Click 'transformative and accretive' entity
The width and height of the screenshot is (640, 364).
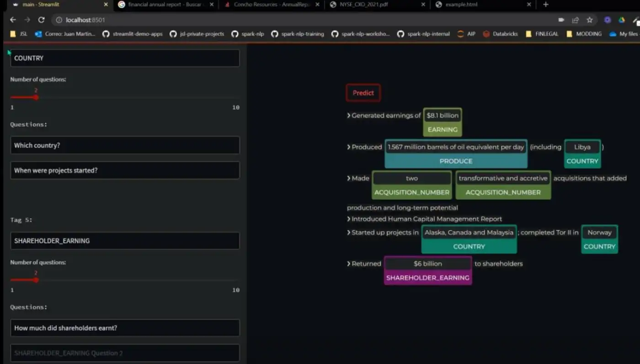click(x=503, y=185)
